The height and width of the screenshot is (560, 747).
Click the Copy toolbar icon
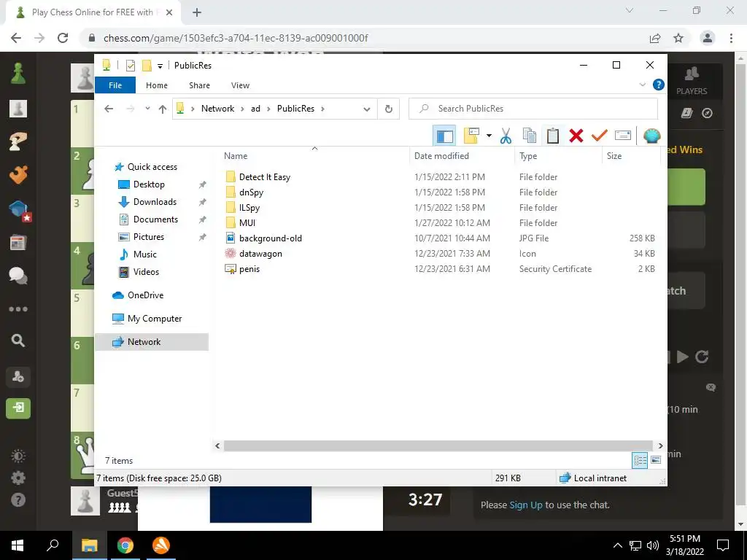coord(530,136)
